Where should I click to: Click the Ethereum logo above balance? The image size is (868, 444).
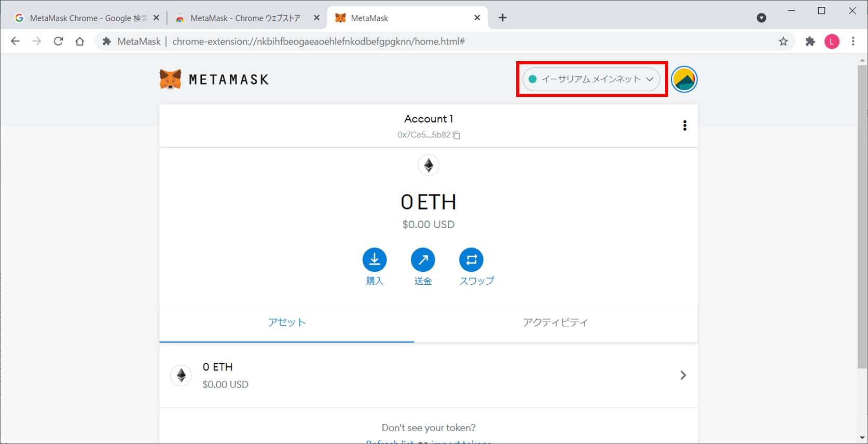pos(429,165)
